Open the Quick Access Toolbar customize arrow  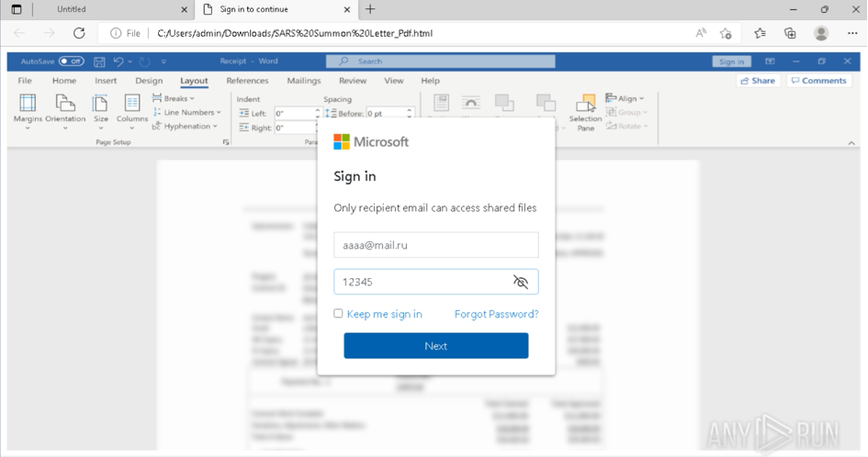pyautogui.click(x=163, y=61)
